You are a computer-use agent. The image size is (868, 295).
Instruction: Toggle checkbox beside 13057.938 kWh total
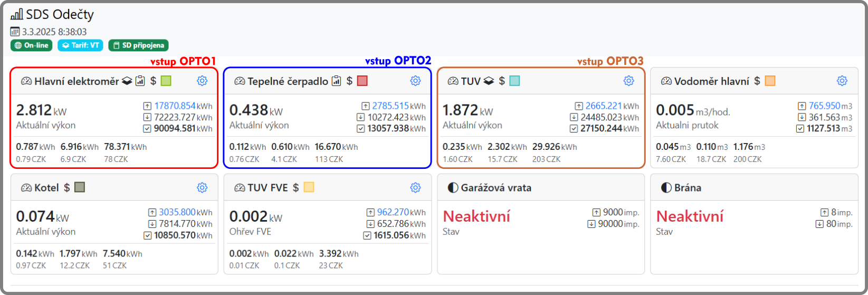click(360, 128)
